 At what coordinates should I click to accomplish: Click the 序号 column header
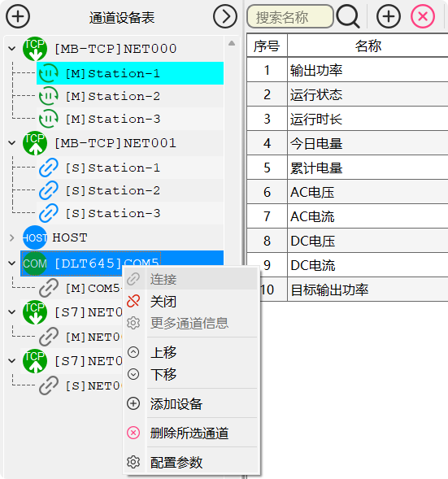[267, 46]
